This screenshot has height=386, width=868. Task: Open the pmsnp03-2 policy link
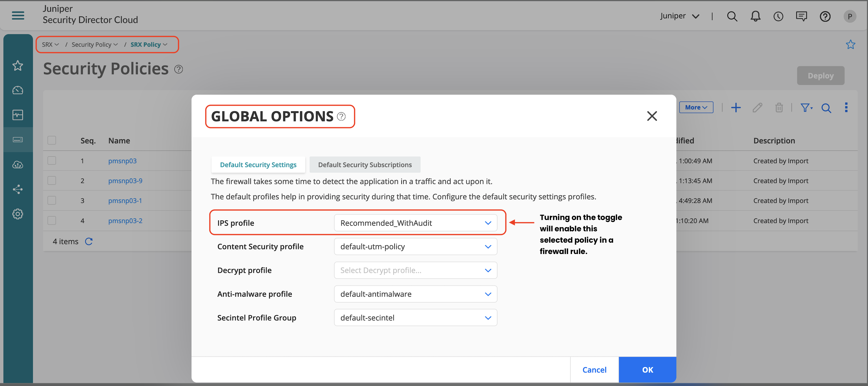pyautogui.click(x=125, y=221)
